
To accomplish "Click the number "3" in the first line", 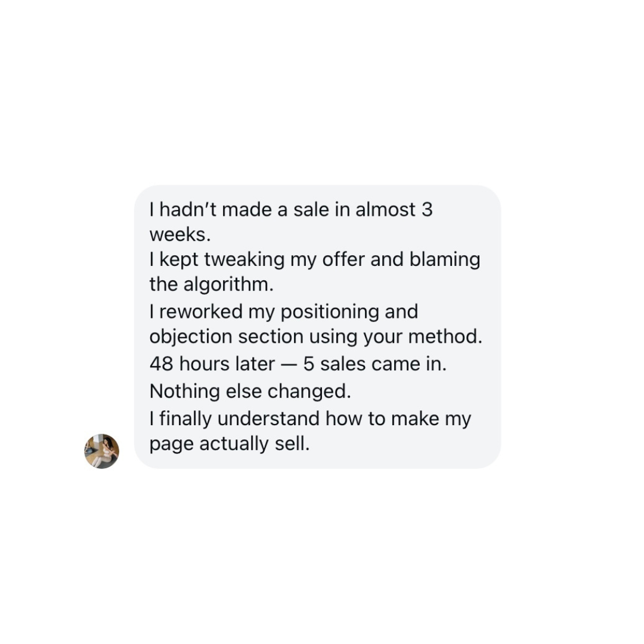I will click(426, 210).
